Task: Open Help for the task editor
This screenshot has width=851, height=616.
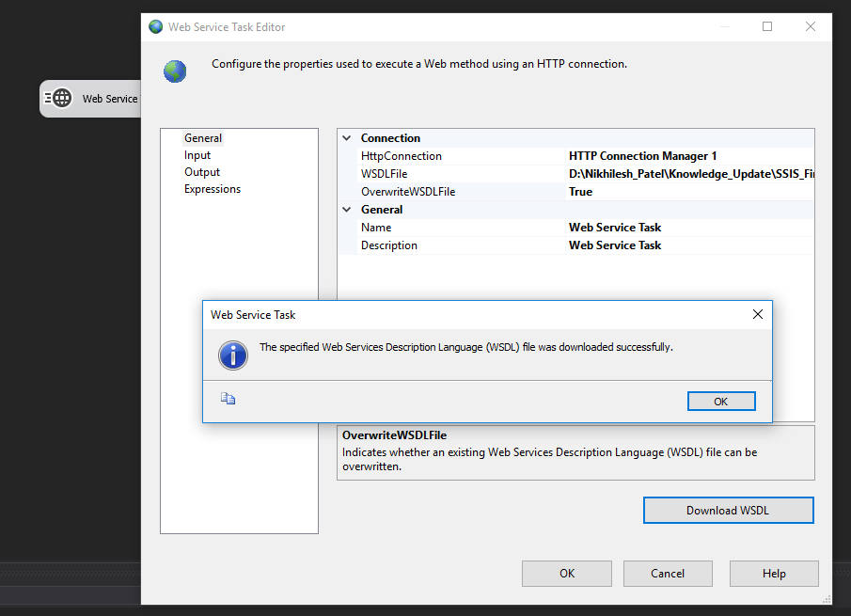Action: pyautogui.click(x=774, y=573)
